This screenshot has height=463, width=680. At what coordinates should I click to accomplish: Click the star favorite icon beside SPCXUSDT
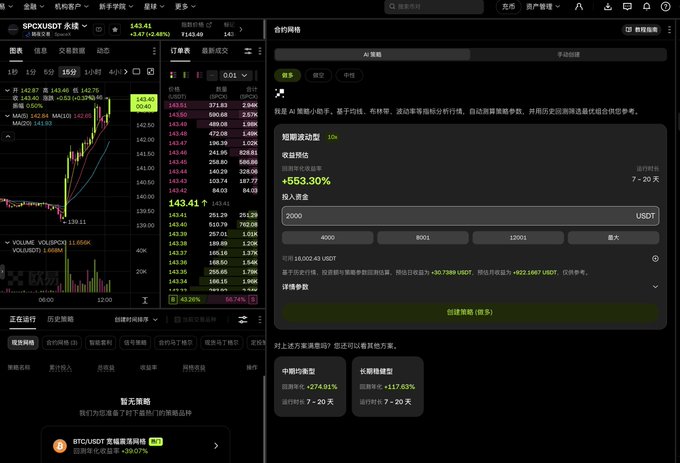115,29
